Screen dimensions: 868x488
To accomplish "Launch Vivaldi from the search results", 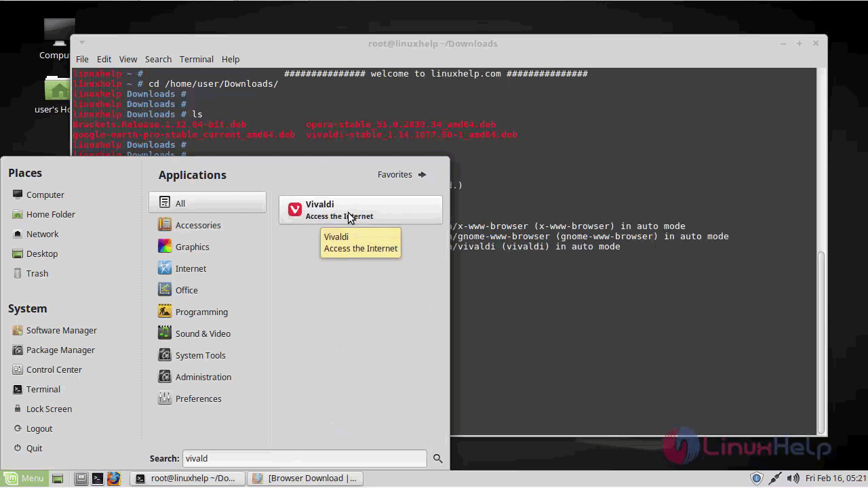I will tap(360, 209).
